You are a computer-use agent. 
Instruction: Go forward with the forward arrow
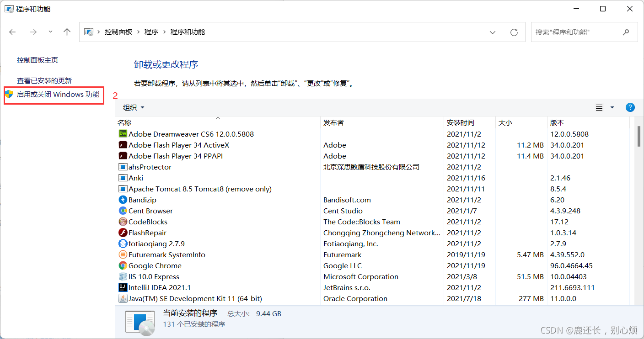point(33,32)
